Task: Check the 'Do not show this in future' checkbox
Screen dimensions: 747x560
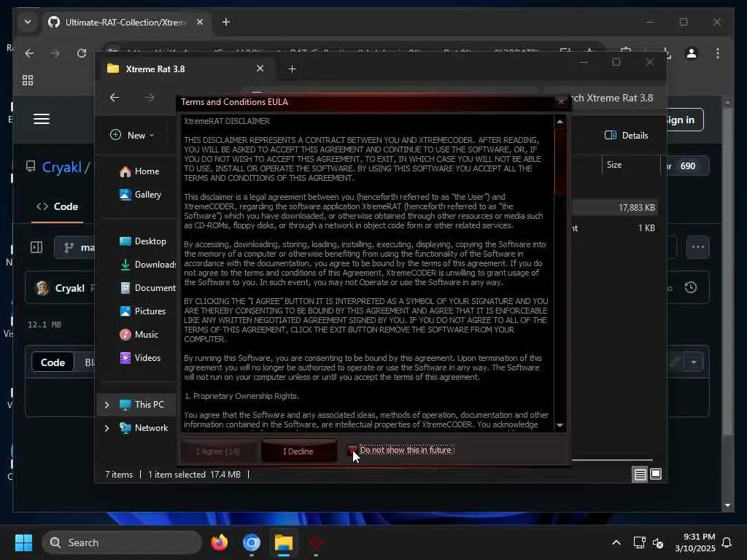Action: 352,450
